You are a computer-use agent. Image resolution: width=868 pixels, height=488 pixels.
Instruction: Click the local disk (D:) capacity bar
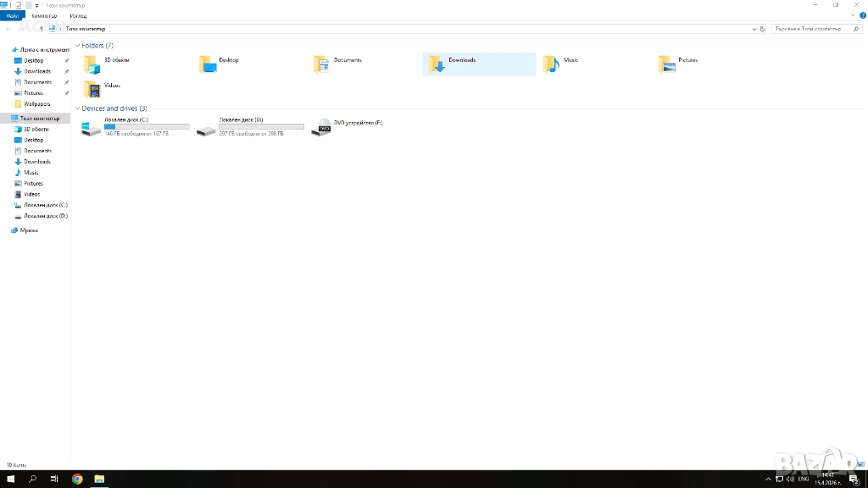(x=261, y=127)
